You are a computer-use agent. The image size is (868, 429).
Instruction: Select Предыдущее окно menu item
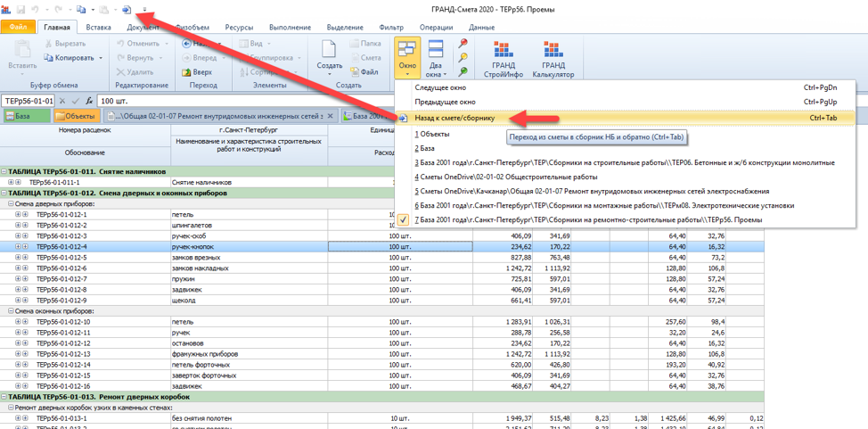pyautogui.click(x=626, y=102)
